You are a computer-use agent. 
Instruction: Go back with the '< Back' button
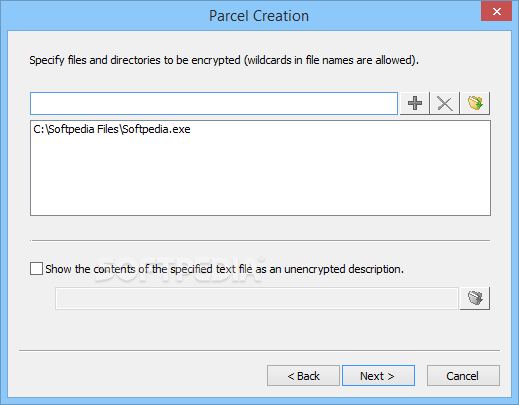pyautogui.click(x=303, y=376)
